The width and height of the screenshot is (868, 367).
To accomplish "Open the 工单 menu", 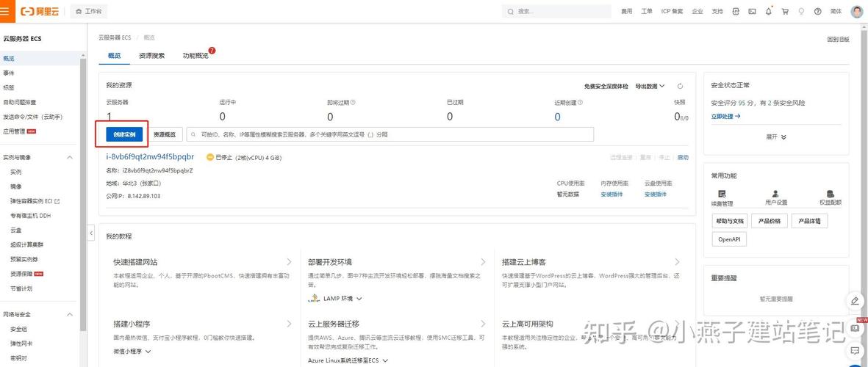I will coord(647,11).
